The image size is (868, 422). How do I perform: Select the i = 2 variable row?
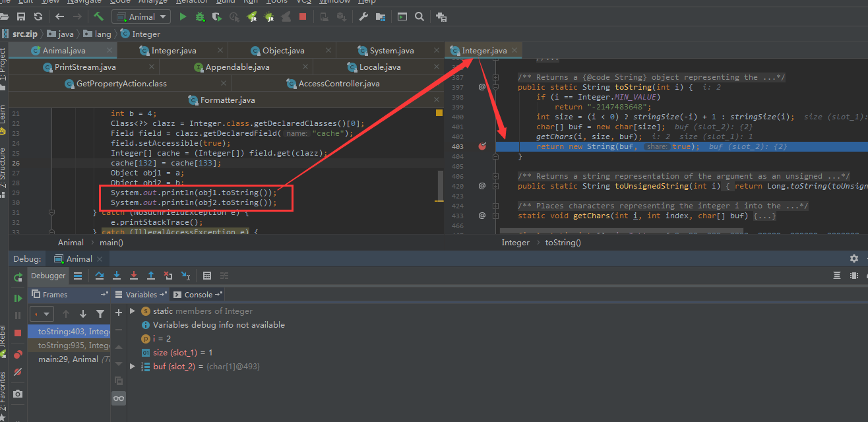click(x=157, y=338)
